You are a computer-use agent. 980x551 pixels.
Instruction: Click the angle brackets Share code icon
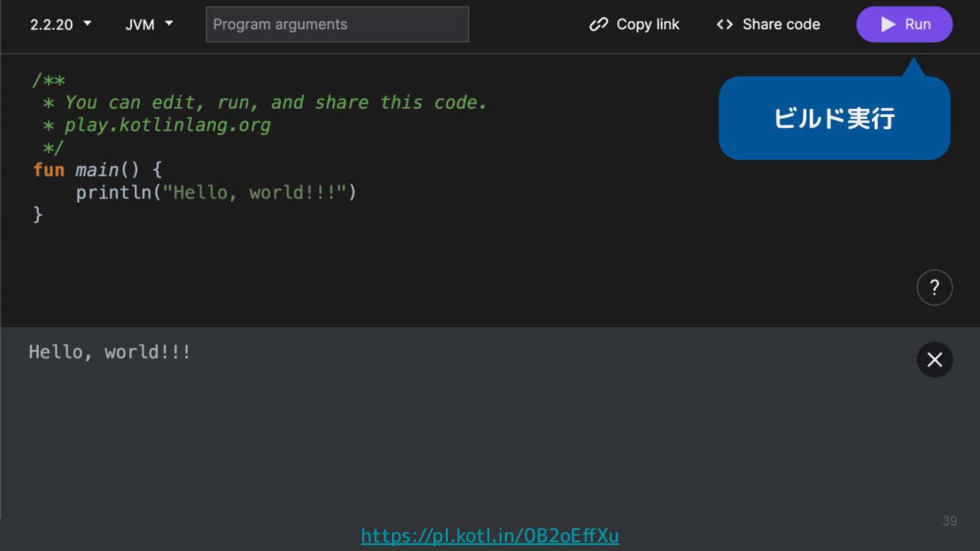(725, 24)
